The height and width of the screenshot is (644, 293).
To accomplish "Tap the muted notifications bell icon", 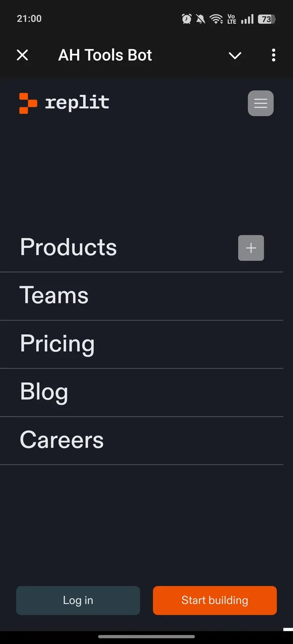I will tap(201, 19).
